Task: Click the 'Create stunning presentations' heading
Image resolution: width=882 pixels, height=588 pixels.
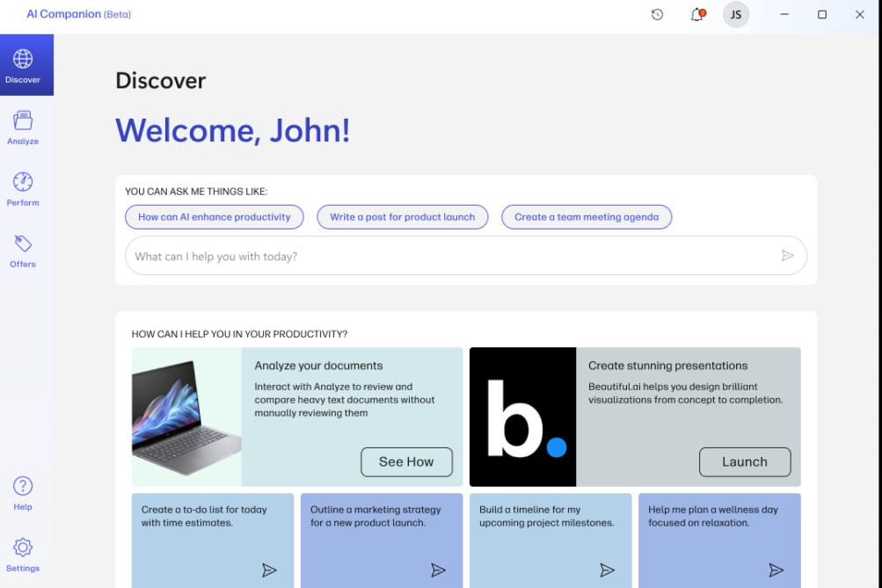Action: pyautogui.click(x=667, y=366)
